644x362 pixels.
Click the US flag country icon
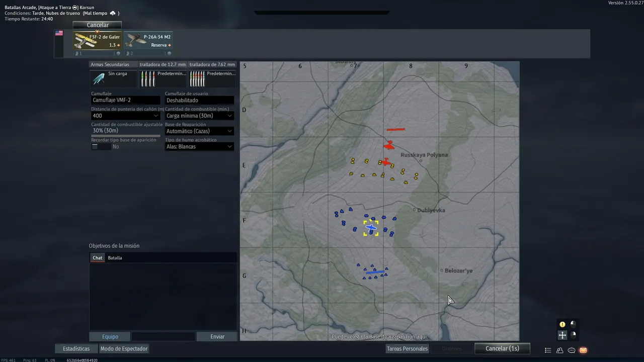pyautogui.click(x=59, y=33)
